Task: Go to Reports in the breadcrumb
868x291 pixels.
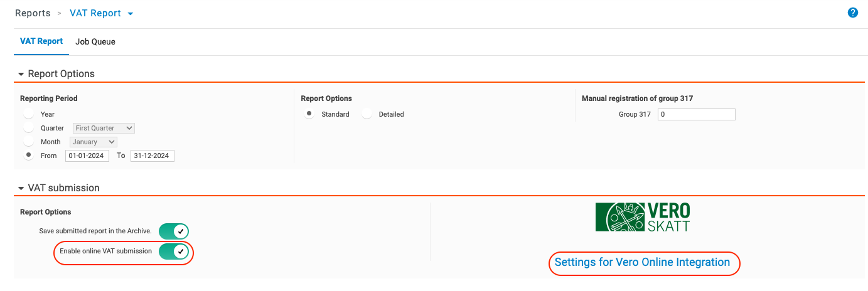Action: (33, 13)
